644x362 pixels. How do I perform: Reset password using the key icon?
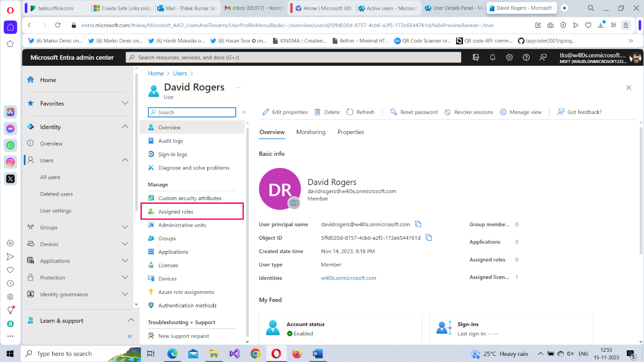(393, 112)
